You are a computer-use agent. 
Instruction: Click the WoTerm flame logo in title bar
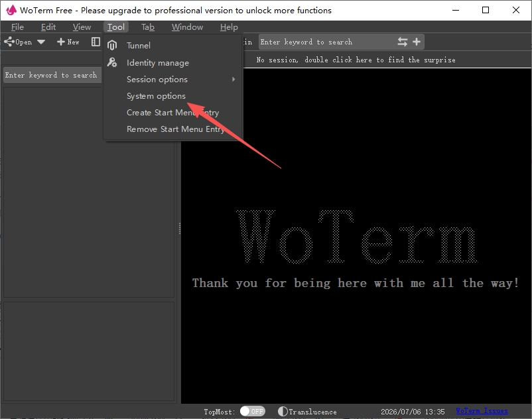tap(11, 10)
